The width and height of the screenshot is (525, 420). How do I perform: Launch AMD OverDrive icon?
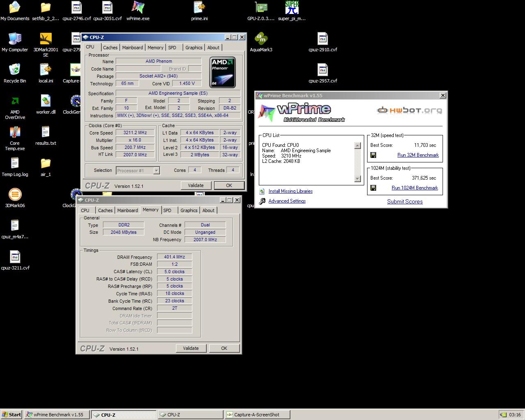[x=15, y=107]
